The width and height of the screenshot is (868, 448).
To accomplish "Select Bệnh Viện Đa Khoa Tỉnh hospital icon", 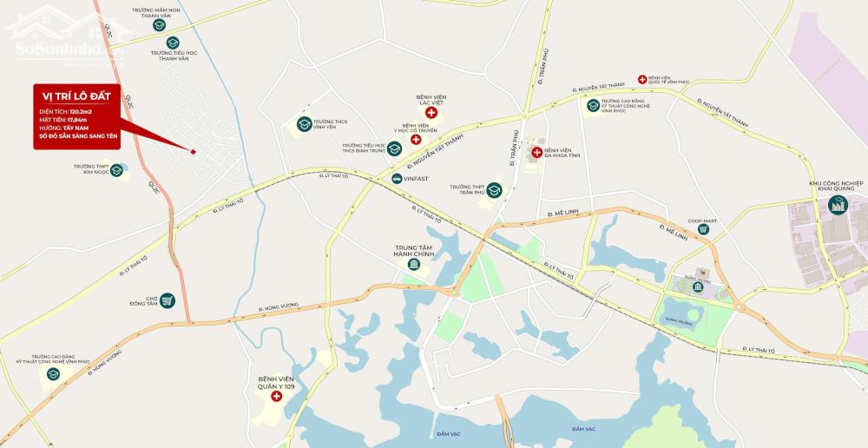I will point(536,152).
